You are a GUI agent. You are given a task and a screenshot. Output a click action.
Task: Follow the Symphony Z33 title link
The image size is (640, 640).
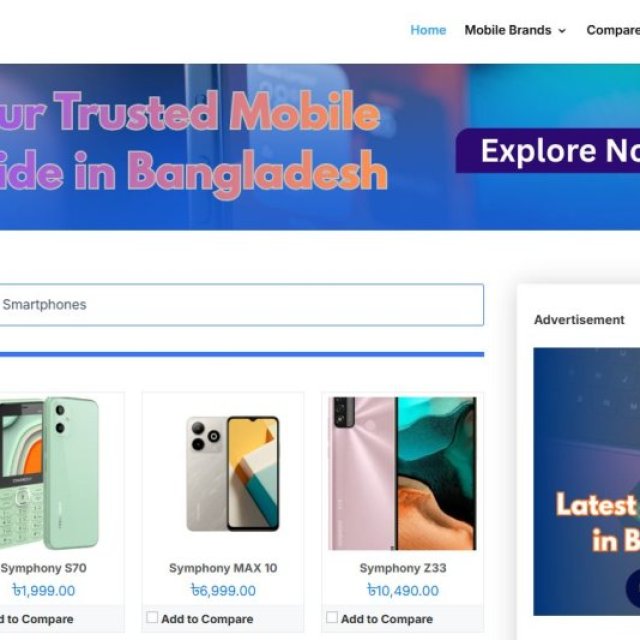coord(403,568)
